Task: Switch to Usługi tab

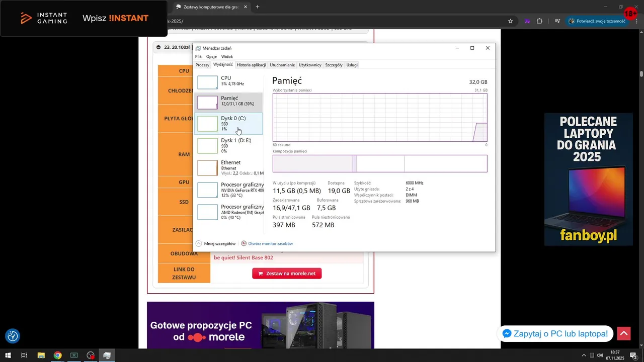Action: (x=352, y=65)
